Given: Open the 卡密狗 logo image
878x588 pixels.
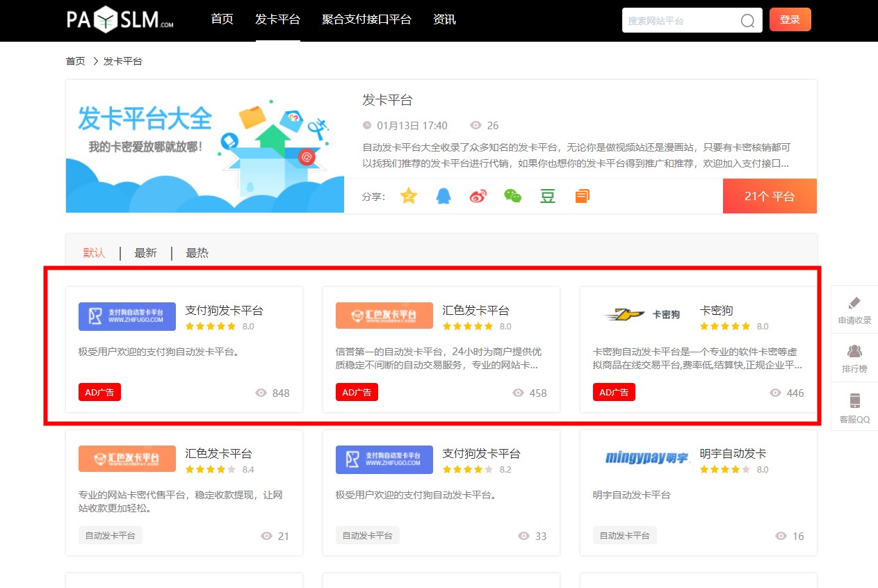Looking at the screenshot, I should (642, 316).
